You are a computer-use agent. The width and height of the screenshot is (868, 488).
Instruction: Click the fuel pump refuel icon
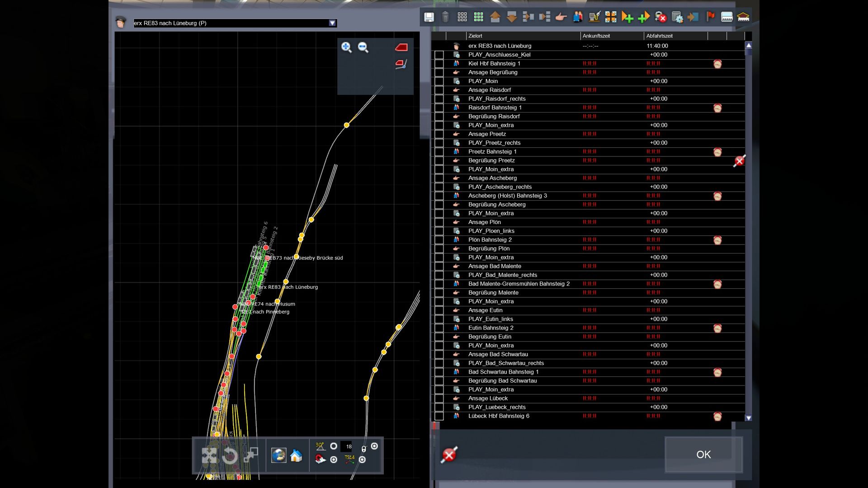click(594, 17)
